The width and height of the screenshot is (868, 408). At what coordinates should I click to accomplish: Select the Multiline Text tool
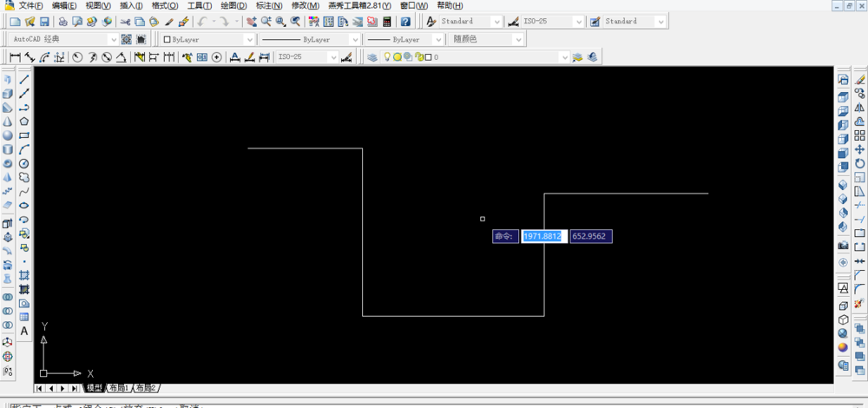[24, 331]
